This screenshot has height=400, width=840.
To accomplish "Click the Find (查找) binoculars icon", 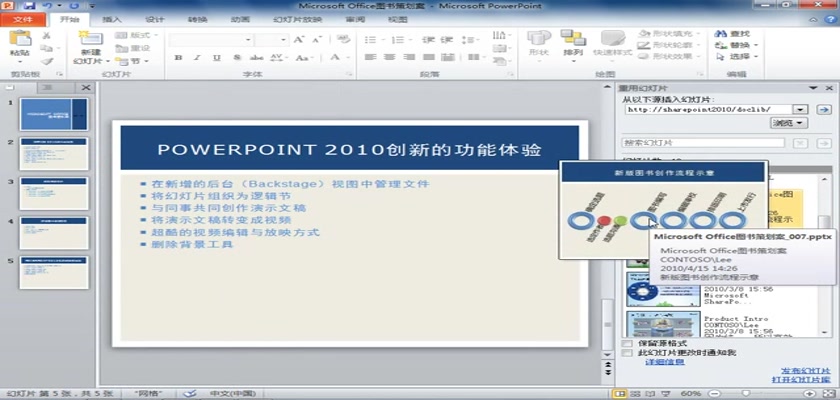I will 721,34.
